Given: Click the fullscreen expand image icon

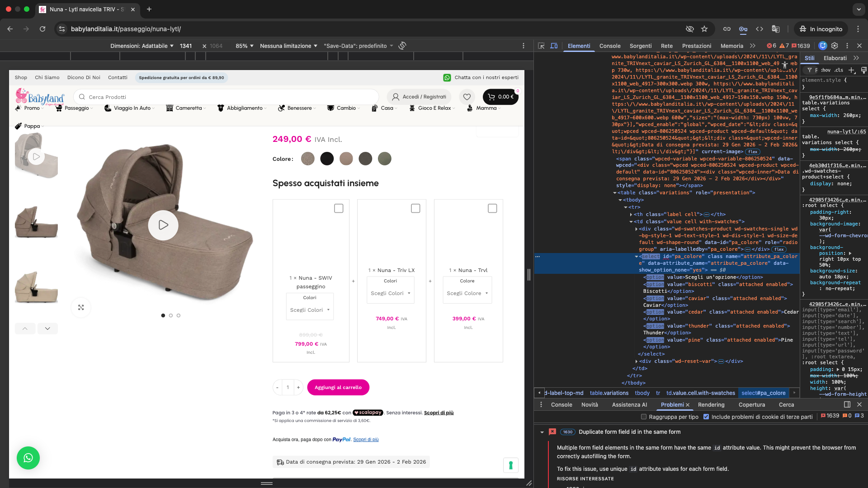Looking at the screenshot, I should point(81,307).
